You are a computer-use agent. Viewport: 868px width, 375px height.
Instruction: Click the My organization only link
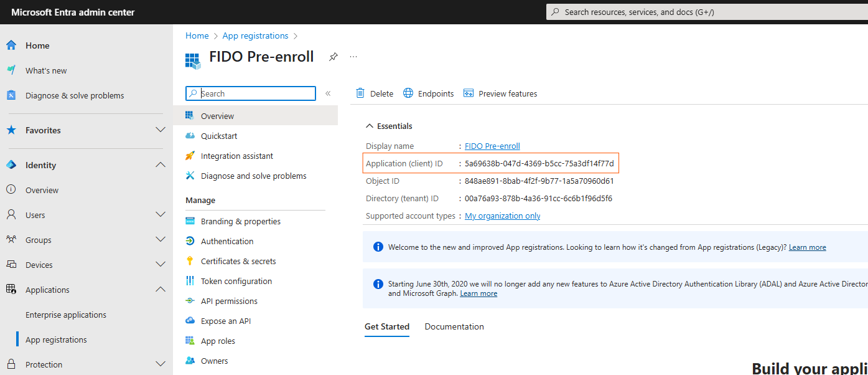point(503,216)
